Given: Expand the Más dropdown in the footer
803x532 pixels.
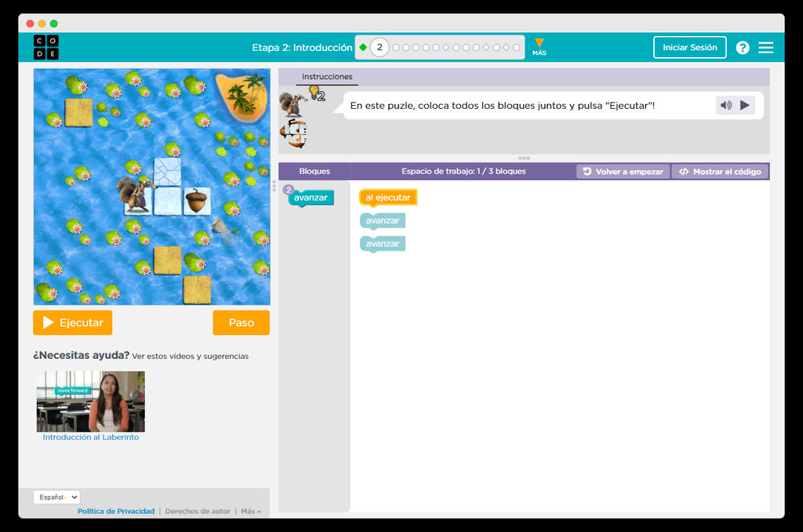Looking at the screenshot, I should coord(250,510).
